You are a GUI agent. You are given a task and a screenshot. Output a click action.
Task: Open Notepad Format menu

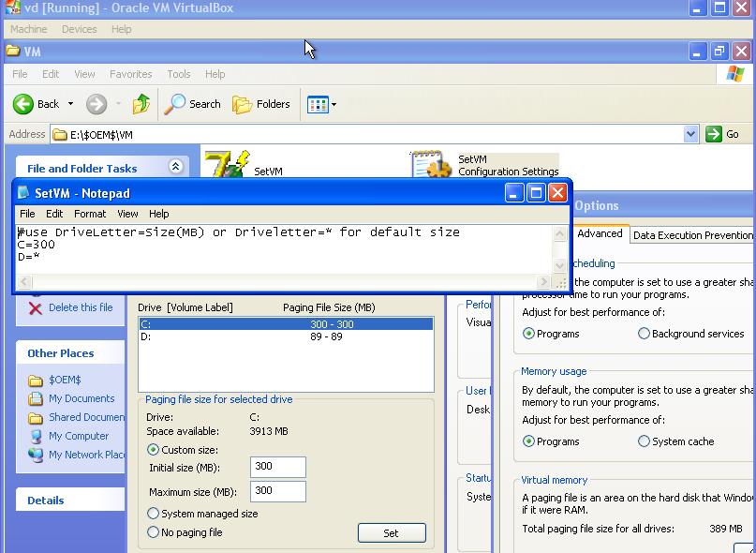(90, 214)
